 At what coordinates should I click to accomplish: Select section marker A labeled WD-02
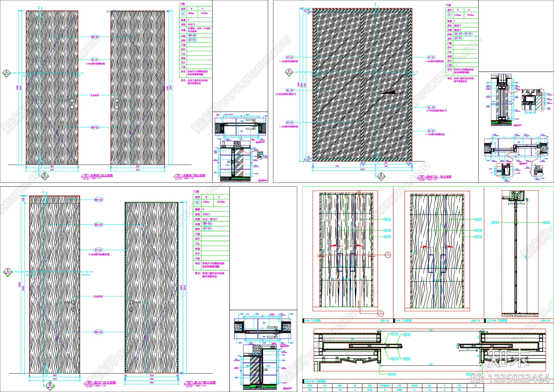click(x=6, y=73)
